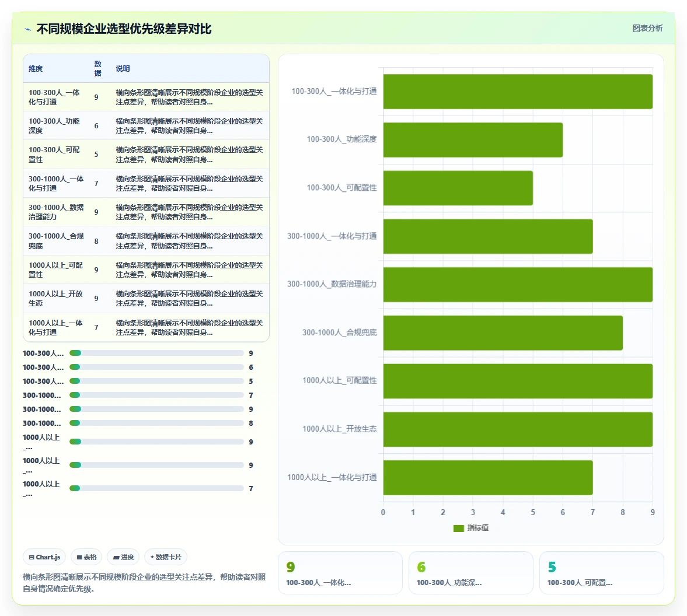
Task: Open the 100-300人_可配置 data card
Action: pyautogui.click(x=602, y=573)
